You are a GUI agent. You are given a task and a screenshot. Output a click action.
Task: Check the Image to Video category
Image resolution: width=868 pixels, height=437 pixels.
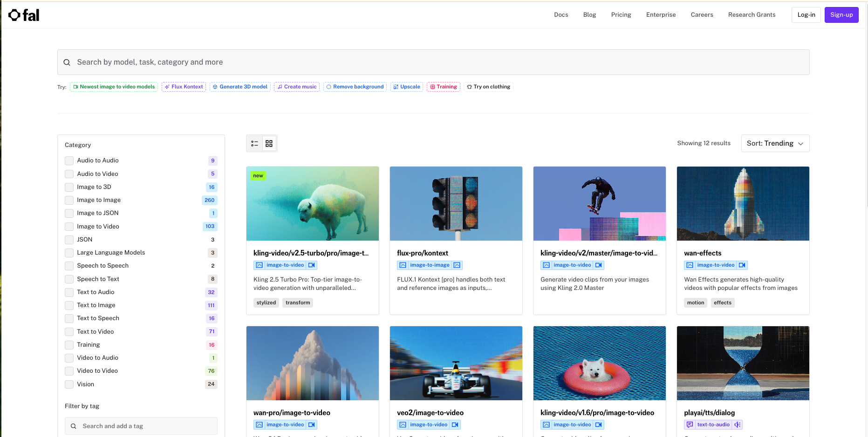click(69, 227)
